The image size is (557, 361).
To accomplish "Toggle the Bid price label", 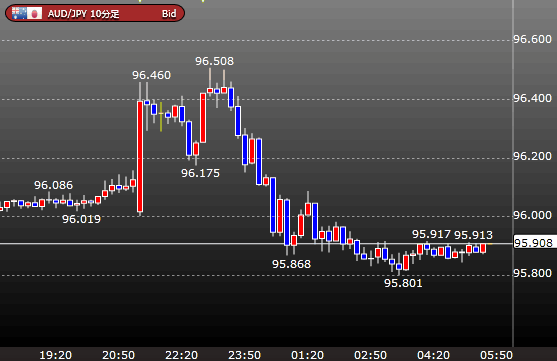I will 169,14.
